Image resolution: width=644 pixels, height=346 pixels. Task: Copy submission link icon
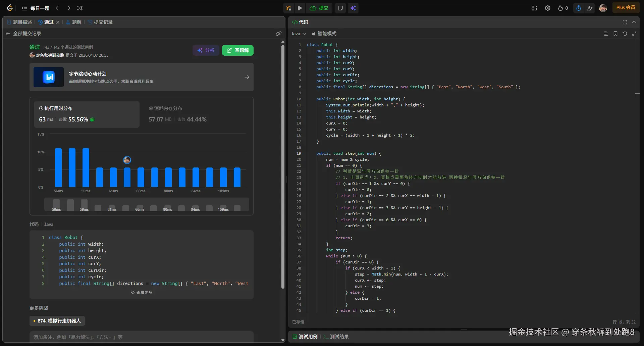click(278, 34)
